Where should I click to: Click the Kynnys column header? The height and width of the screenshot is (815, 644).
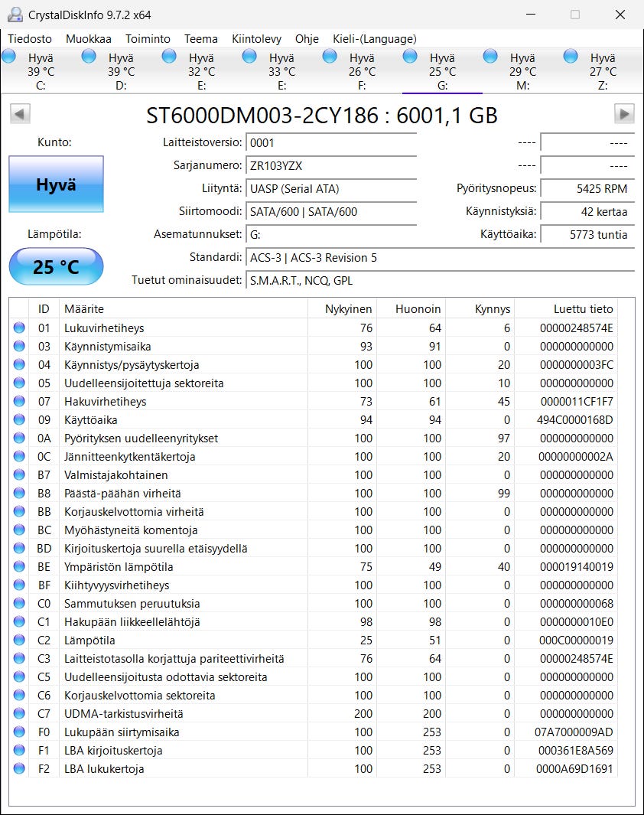(x=480, y=308)
